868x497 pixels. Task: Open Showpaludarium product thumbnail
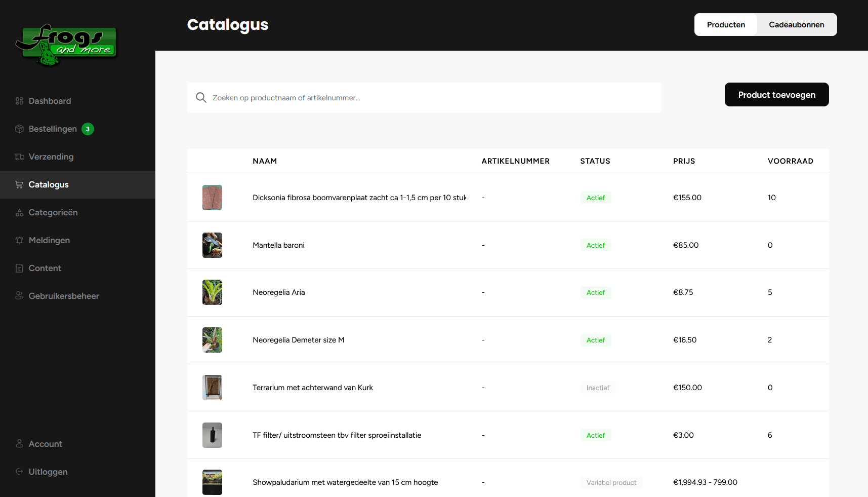(x=212, y=482)
